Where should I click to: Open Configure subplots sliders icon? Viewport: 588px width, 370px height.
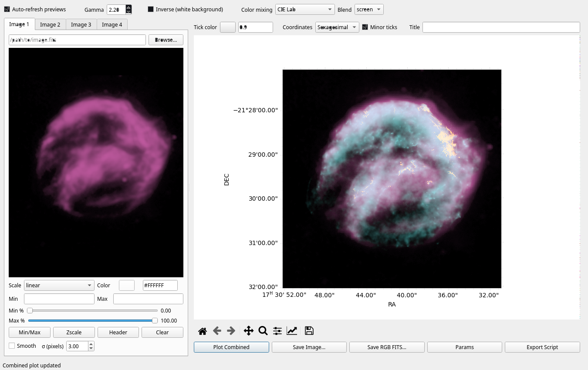277,331
